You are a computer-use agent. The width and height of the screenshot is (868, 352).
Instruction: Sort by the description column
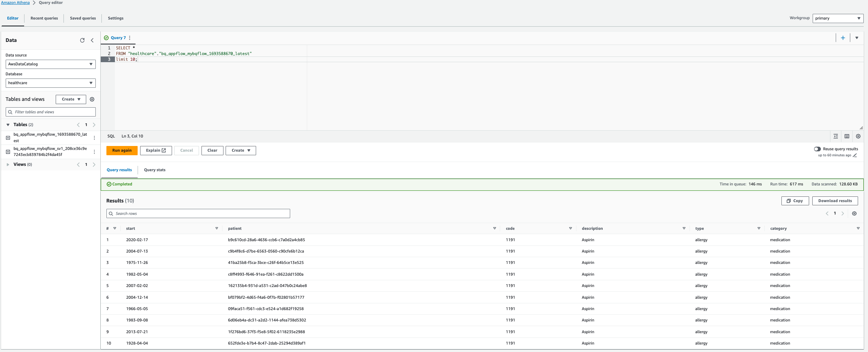coord(684,228)
